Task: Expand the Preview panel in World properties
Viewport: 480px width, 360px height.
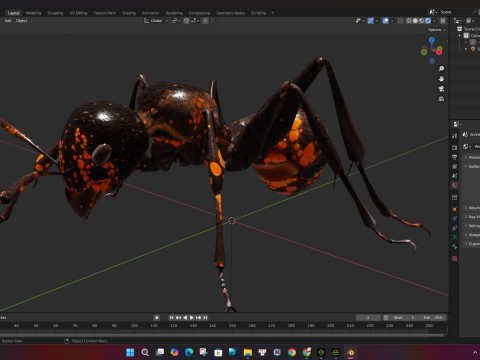Action: [466, 157]
